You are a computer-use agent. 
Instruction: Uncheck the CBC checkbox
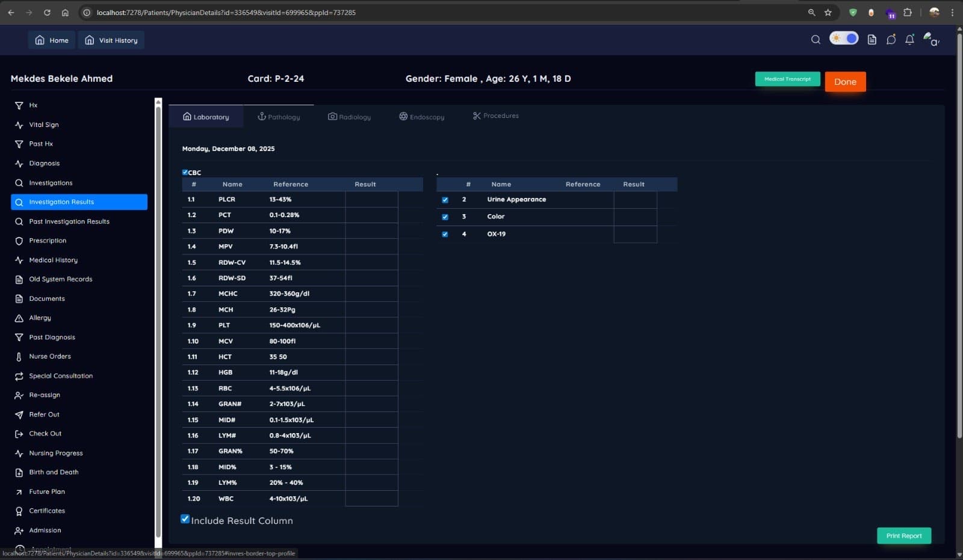(x=185, y=172)
